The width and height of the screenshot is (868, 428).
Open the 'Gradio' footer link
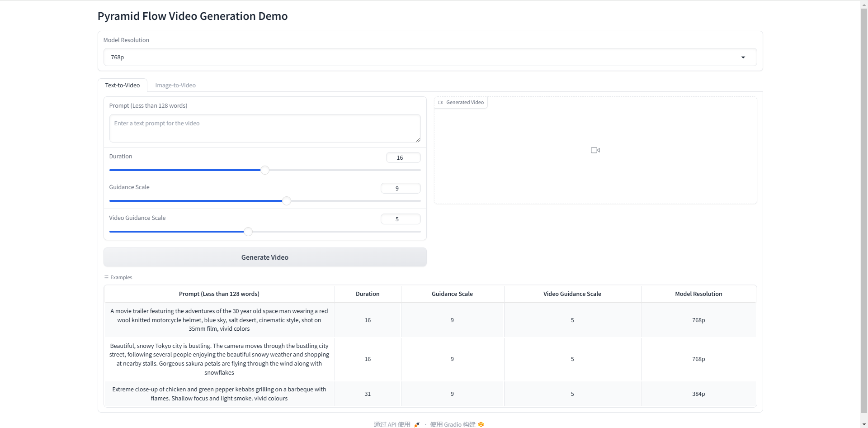point(453,424)
